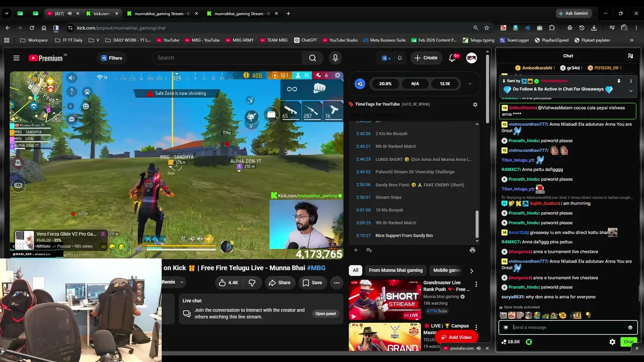Open the ChatGPT bookmark
The height and width of the screenshot is (362, 644).
point(305,40)
